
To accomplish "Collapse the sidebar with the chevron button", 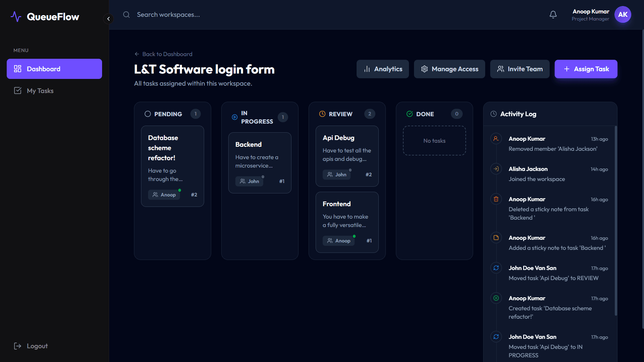I will point(108,19).
